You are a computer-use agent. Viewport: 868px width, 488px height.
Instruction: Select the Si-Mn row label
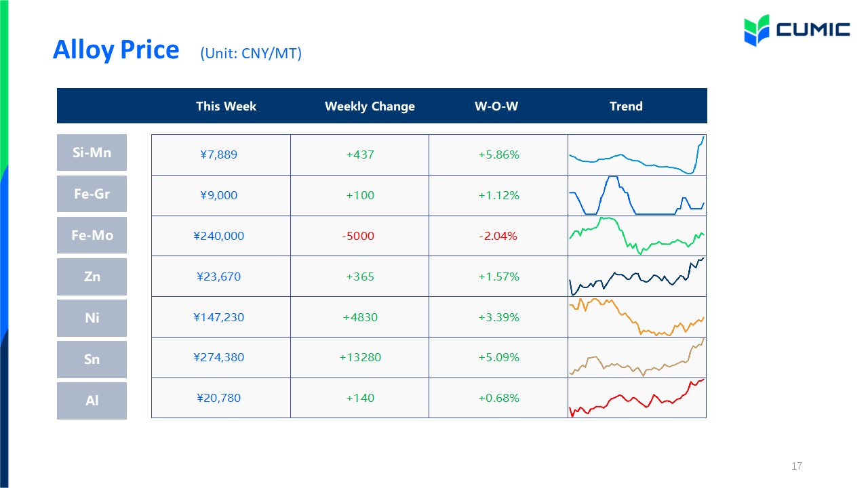click(x=92, y=152)
